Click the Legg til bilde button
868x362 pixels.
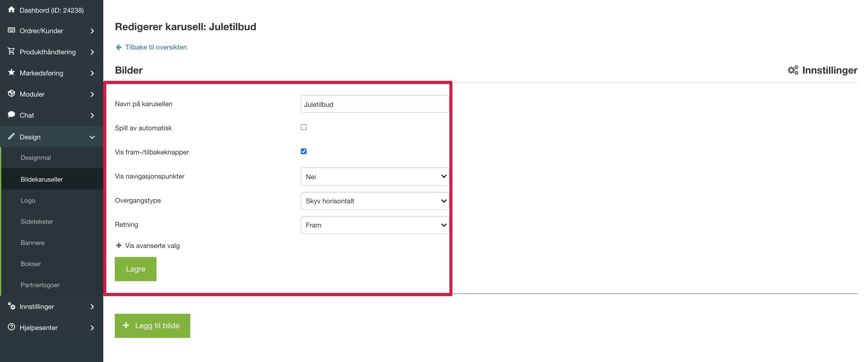pos(152,325)
